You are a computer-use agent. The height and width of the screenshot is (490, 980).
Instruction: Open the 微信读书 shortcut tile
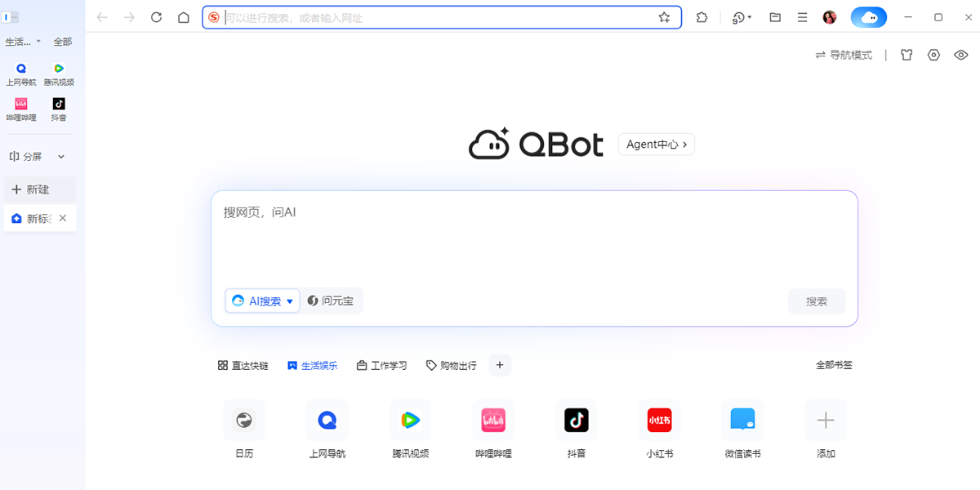point(742,430)
